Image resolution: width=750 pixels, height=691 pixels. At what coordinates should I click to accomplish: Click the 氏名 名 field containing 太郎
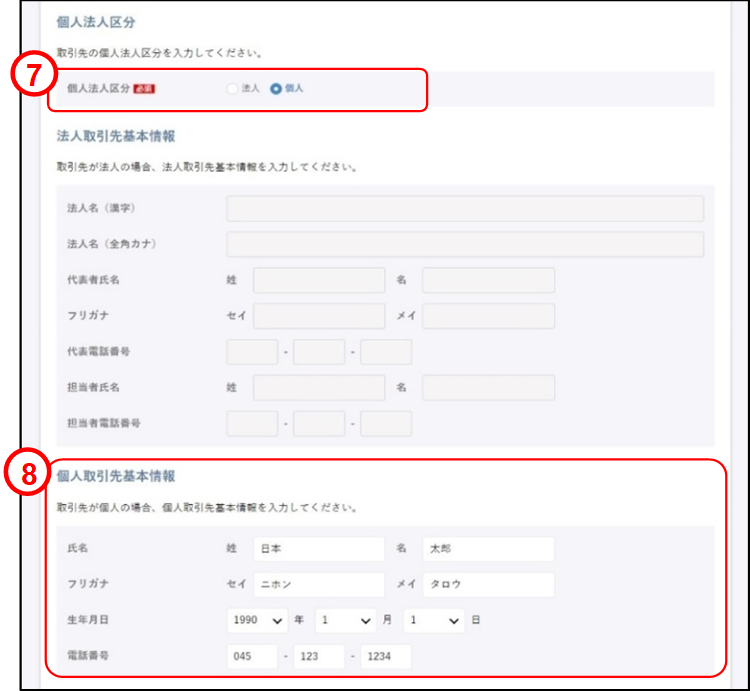488,548
